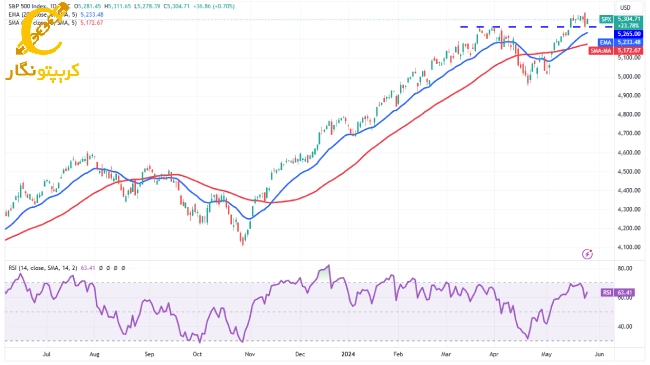Click the RSI (14, close, SMA, 14, 2) legend

[x=43, y=268]
